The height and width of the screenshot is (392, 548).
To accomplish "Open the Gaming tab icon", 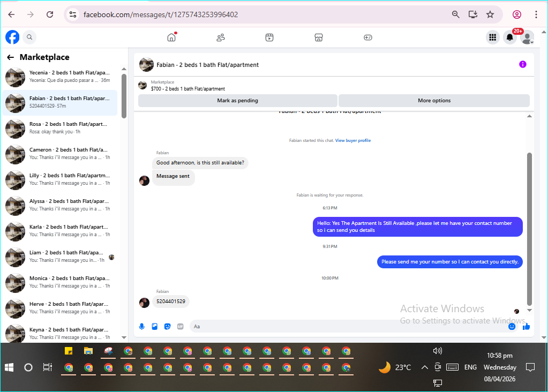I will (368, 37).
